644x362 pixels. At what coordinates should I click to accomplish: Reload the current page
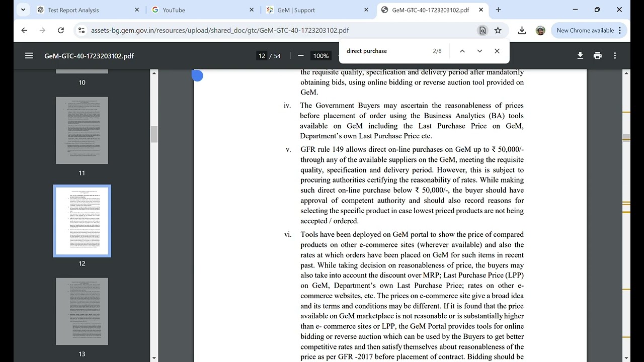61,30
